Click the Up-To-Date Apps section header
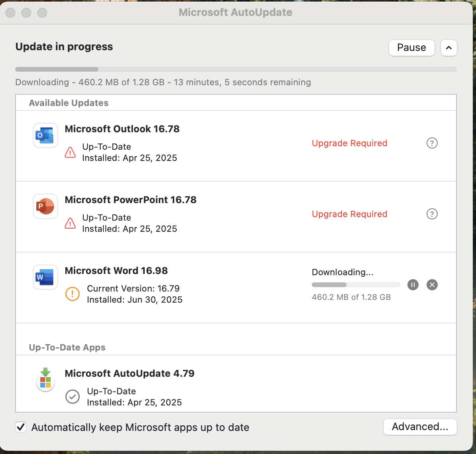The width and height of the screenshot is (476, 454). click(67, 347)
